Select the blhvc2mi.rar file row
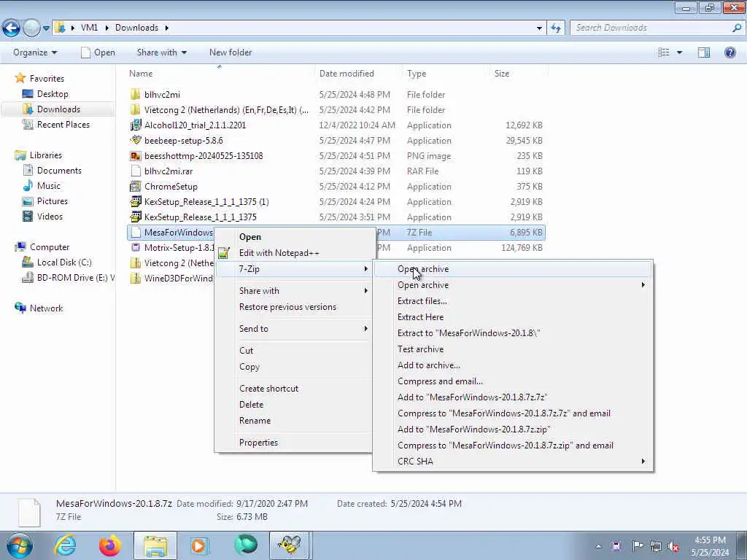 (336, 171)
